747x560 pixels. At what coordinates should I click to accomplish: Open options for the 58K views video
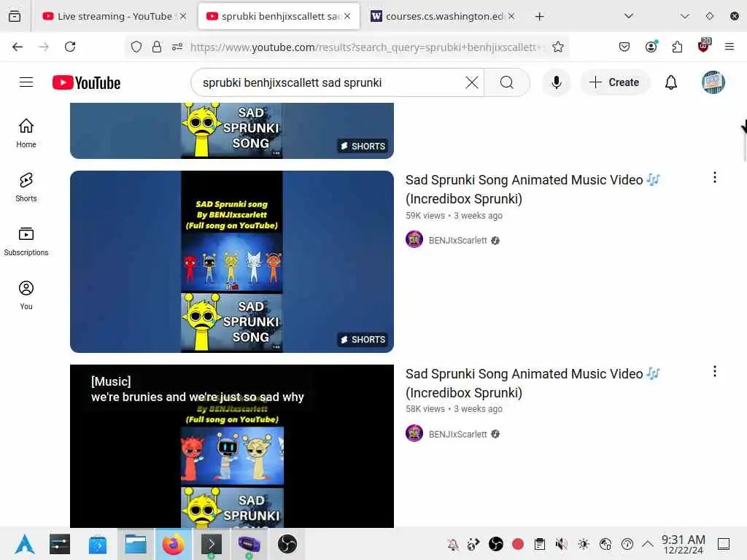click(715, 371)
